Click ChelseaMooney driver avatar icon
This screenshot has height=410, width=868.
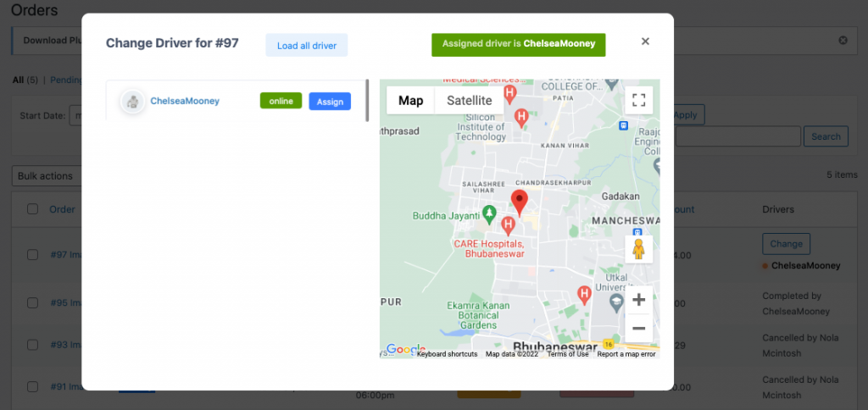[132, 102]
